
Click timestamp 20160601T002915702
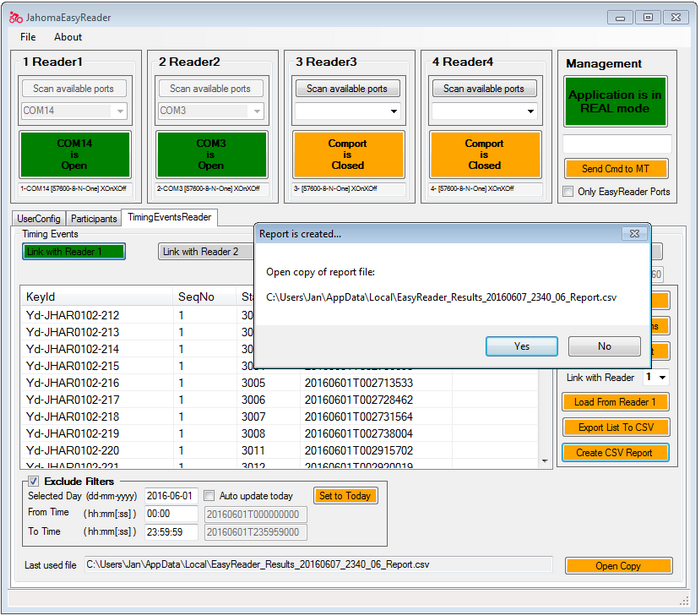[359, 451]
